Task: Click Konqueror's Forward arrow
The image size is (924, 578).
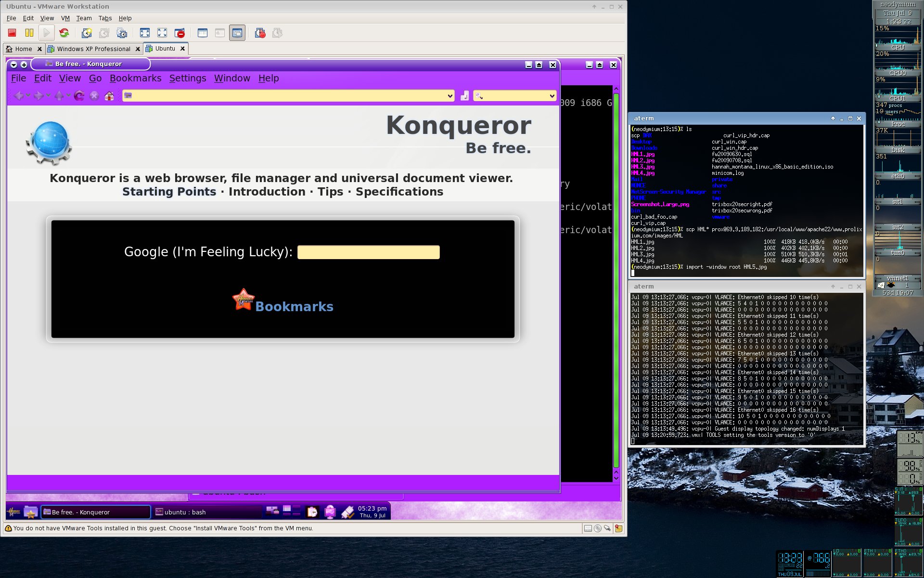Action: [38, 96]
